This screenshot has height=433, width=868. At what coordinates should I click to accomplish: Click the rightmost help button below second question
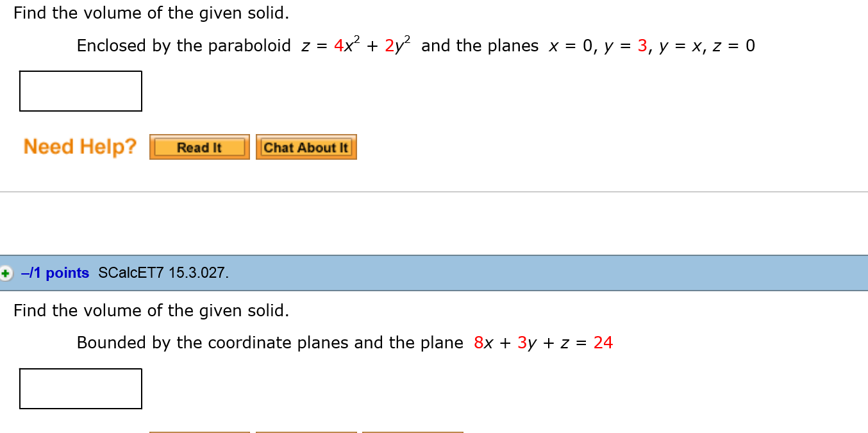[x=412, y=432]
